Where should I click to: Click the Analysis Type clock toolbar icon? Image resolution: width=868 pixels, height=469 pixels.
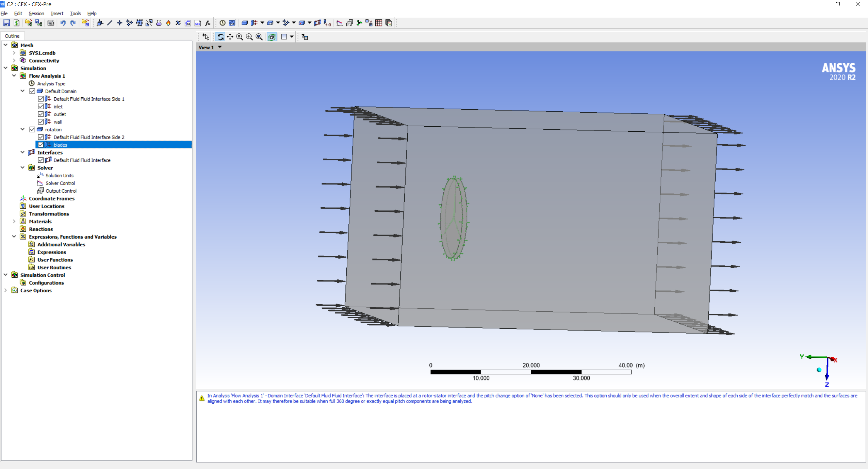pos(222,23)
